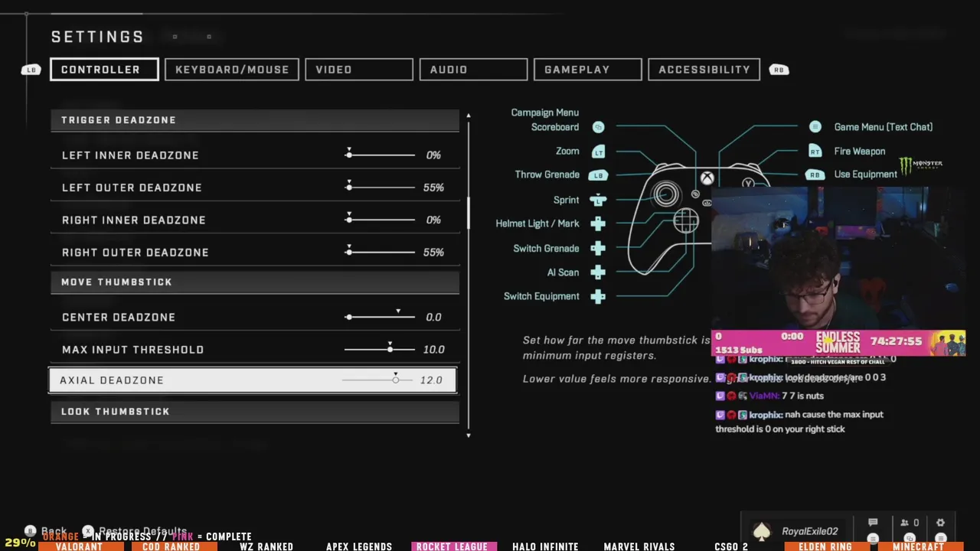Screen dimensions: 980x551
Task: Click the D-pad icon for Switch Equipment
Action: (598, 296)
